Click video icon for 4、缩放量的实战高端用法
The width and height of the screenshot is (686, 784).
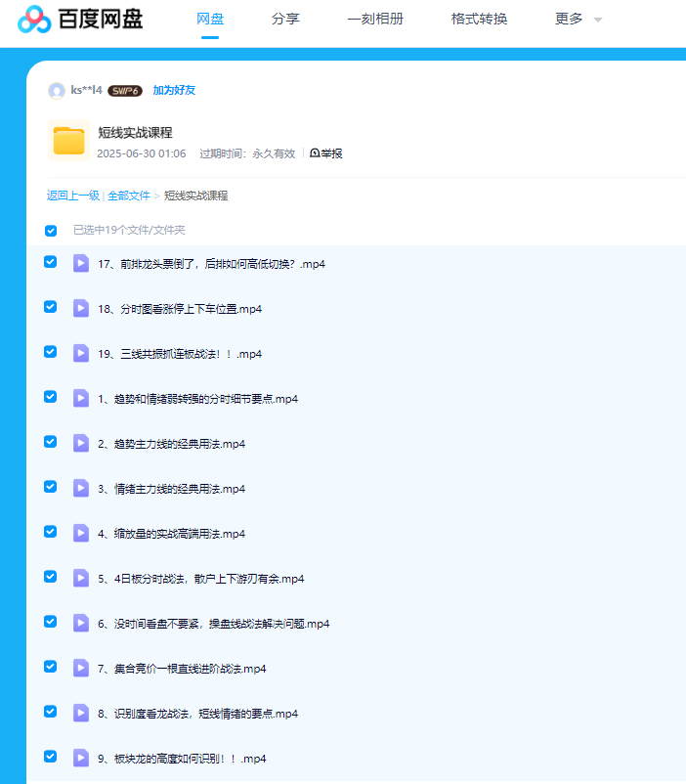(x=81, y=533)
